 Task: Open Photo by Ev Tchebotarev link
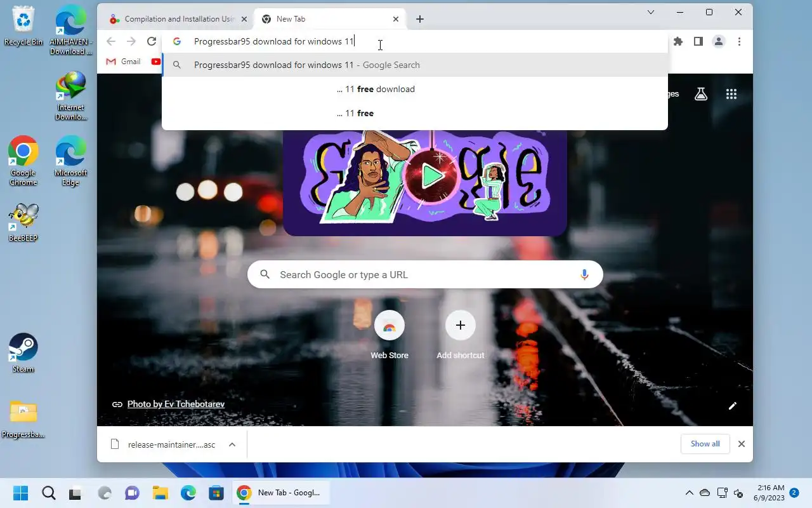[x=176, y=404]
